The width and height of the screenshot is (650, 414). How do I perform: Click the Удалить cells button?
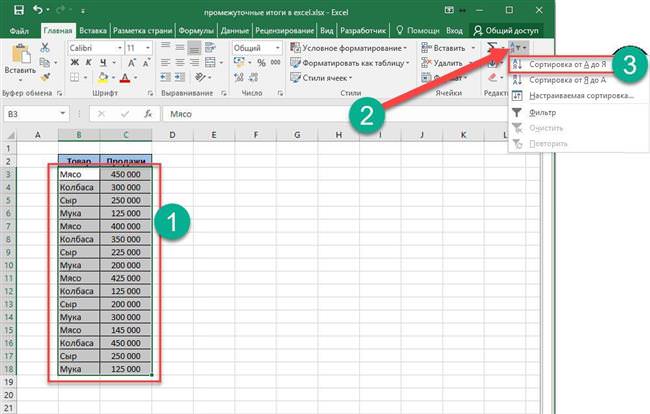(x=442, y=63)
